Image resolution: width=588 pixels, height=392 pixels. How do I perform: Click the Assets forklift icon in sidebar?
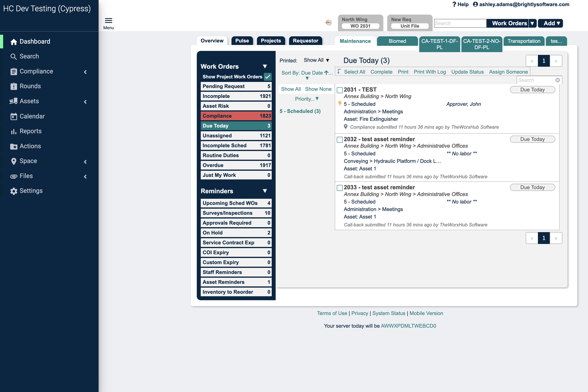pyautogui.click(x=13, y=101)
